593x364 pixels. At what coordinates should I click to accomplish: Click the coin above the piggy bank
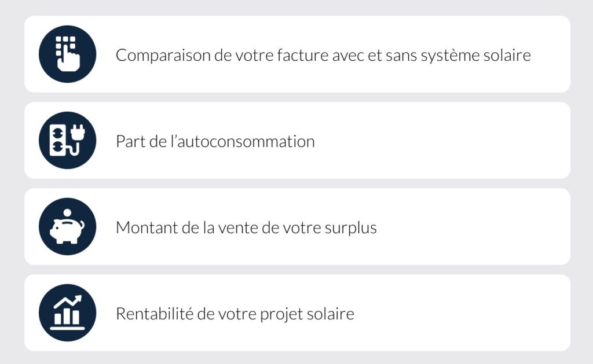tap(67, 213)
